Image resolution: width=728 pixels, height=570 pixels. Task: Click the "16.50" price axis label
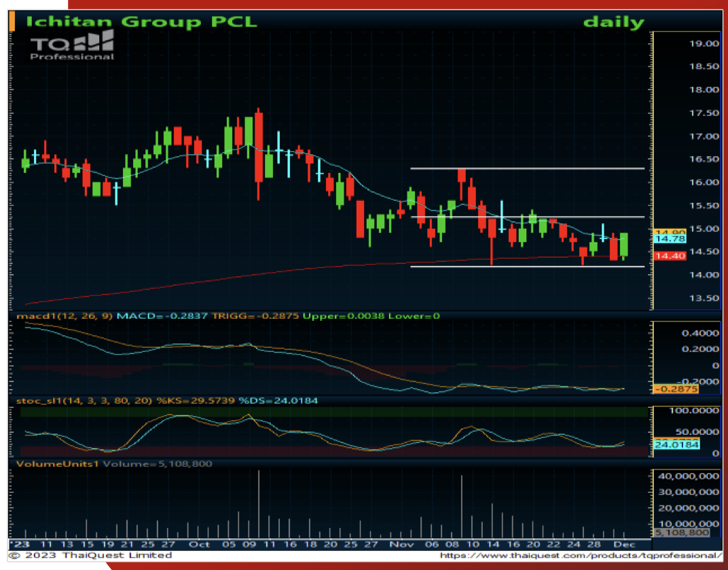point(704,159)
